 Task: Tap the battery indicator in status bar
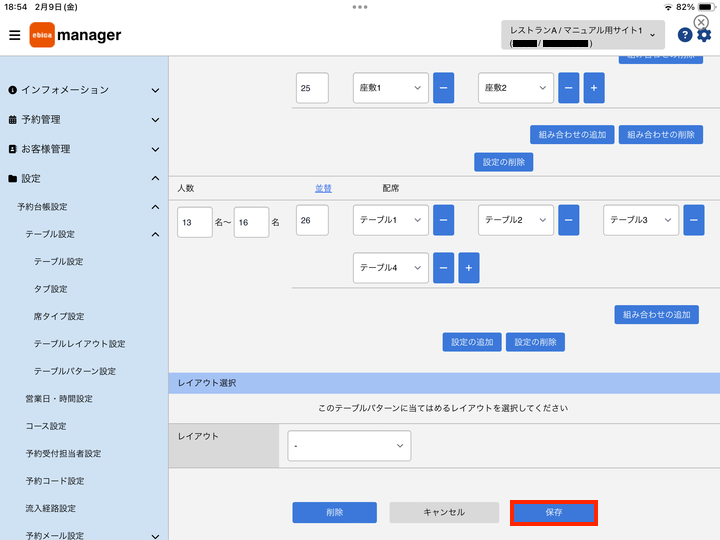pos(706,7)
